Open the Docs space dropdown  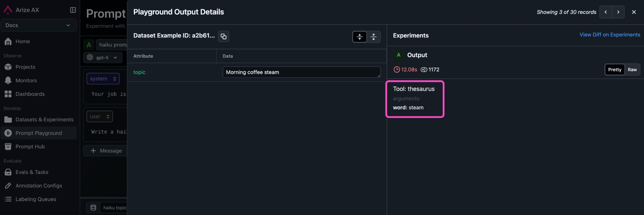click(38, 25)
